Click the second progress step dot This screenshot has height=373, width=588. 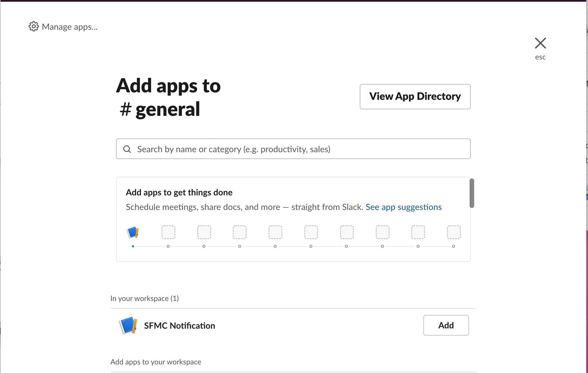pyautogui.click(x=168, y=246)
